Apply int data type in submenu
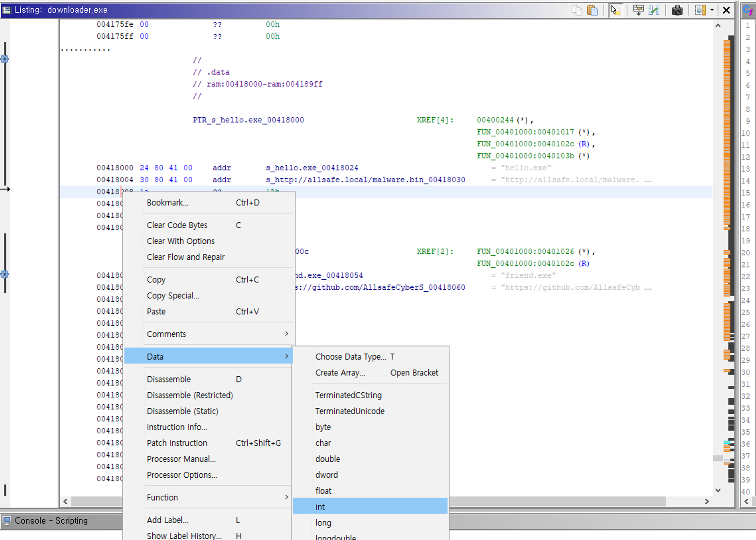Screen dimensions: 756x540 coord(370,507)
